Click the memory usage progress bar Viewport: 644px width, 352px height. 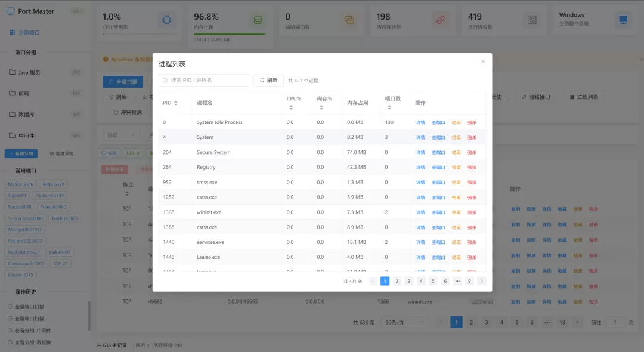tap(230, 35)
